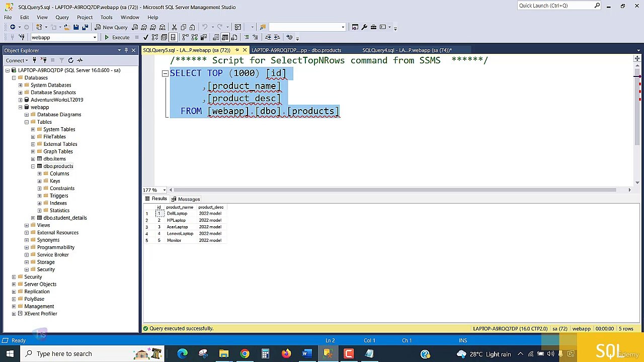Click in the Quick Launch search box
The image size is (644, 362).
point(556,6)
